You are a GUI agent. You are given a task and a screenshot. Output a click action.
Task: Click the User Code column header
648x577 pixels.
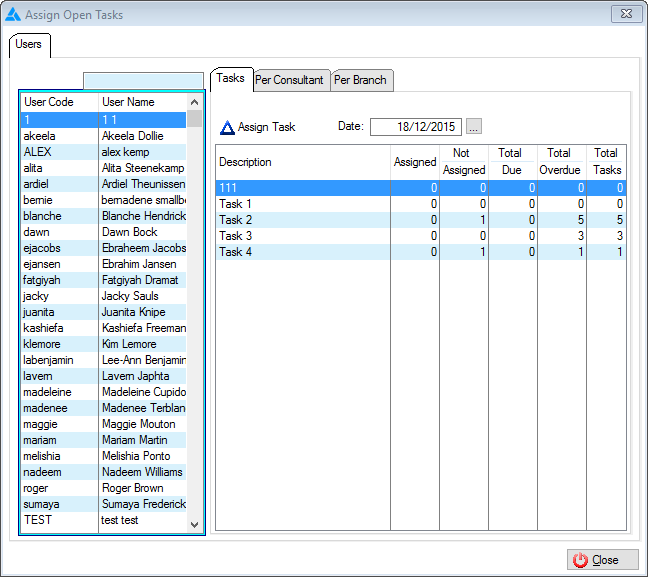pyautogui.click(x=59, y=102)
